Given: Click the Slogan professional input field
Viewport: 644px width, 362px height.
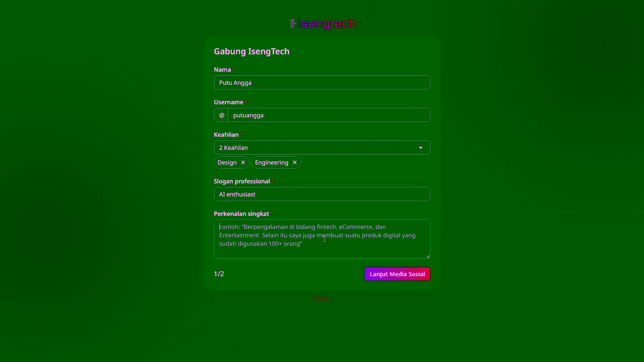Looking at the screenshot, I should click(x=322, y=194).
